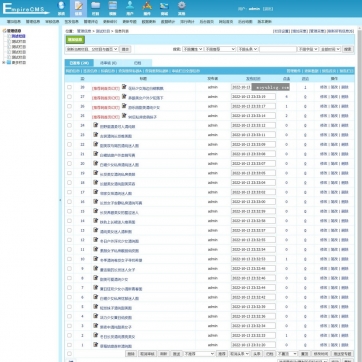Viewport: 362px width, 362px height.
Task: Tick the checkbox for row ID 15
Action: click(x=69, y=211)
